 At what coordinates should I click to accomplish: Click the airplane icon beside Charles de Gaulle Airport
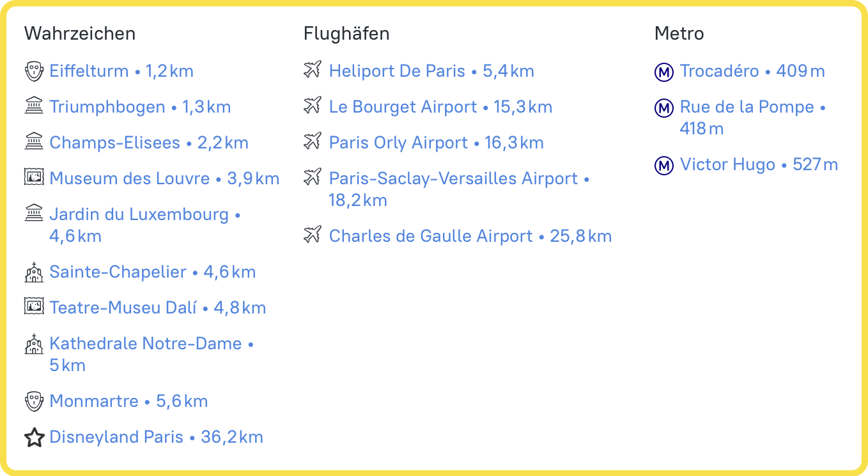(x=313, y=235)
